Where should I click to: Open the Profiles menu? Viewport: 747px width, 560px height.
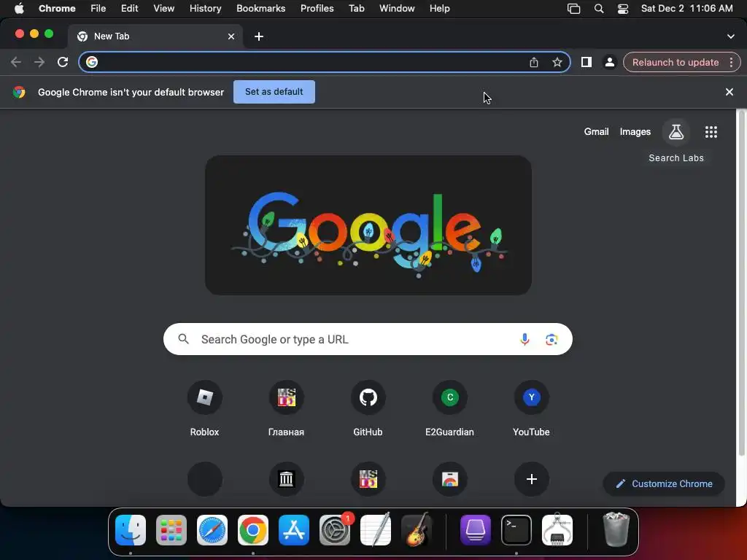317,9
